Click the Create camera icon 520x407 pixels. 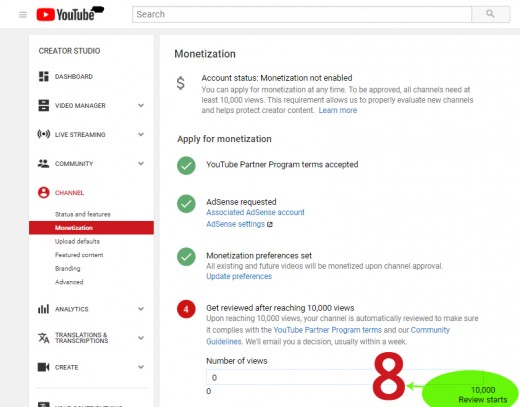click(x=44, y=367)
